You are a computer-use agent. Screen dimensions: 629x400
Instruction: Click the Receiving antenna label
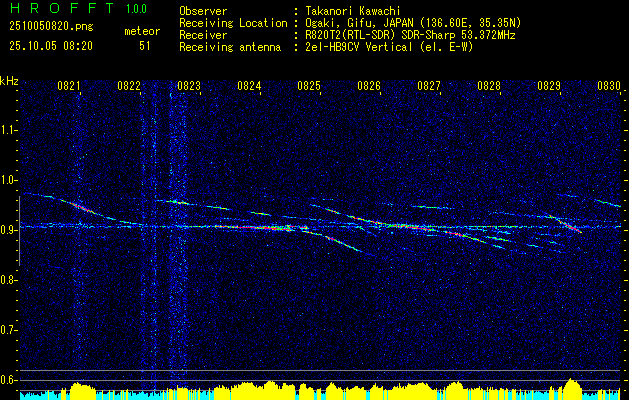tap(230, 47)
